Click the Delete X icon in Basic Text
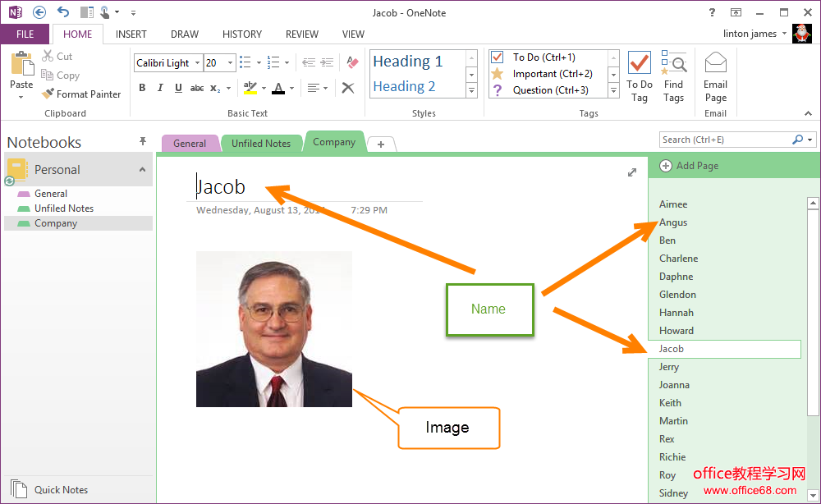821x504 pixels. tap(348, 88)
